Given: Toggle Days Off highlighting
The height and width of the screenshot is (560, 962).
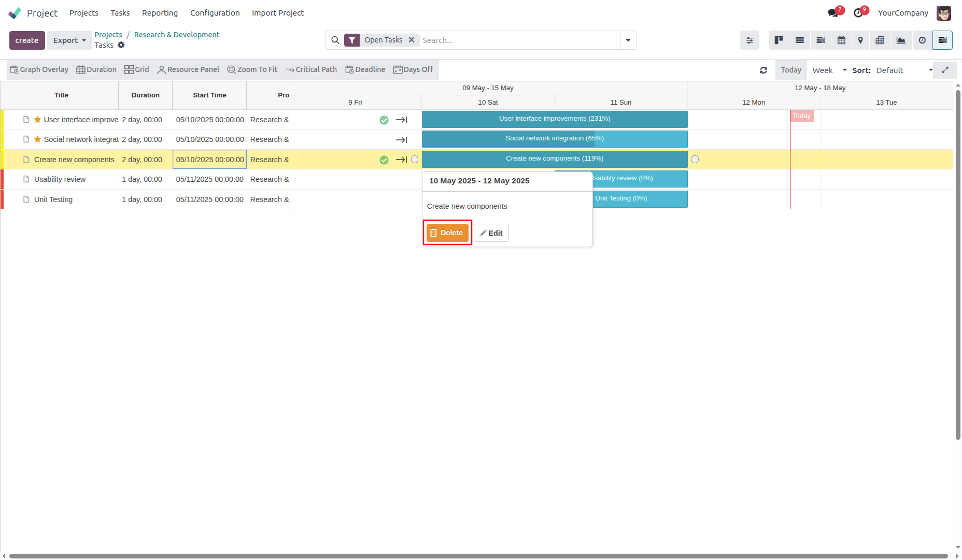Looking at the screenshot, I should tap(413, 69).
